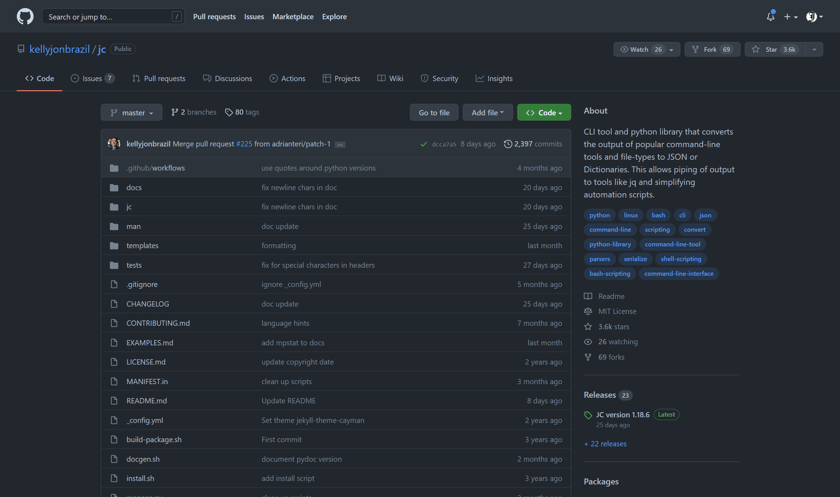View the 80 tags link
Viewport: 840px width, 497px height.
(242, 112)
